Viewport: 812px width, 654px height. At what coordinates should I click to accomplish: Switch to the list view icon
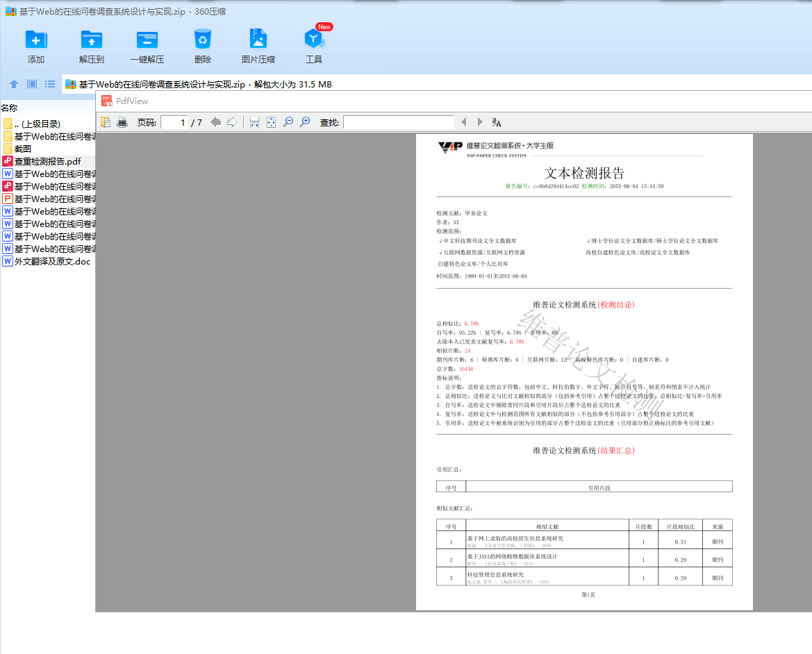tap(50, 84)
